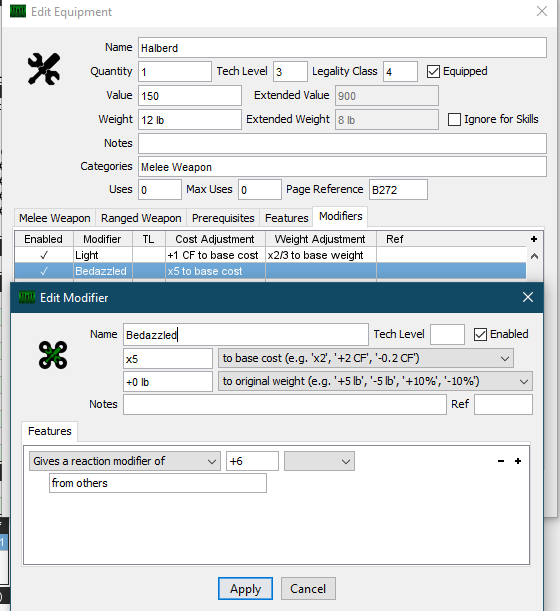This screenshot has height=611, width=560.
Task: Click the modifier Ref field
Action: (503, 404)
